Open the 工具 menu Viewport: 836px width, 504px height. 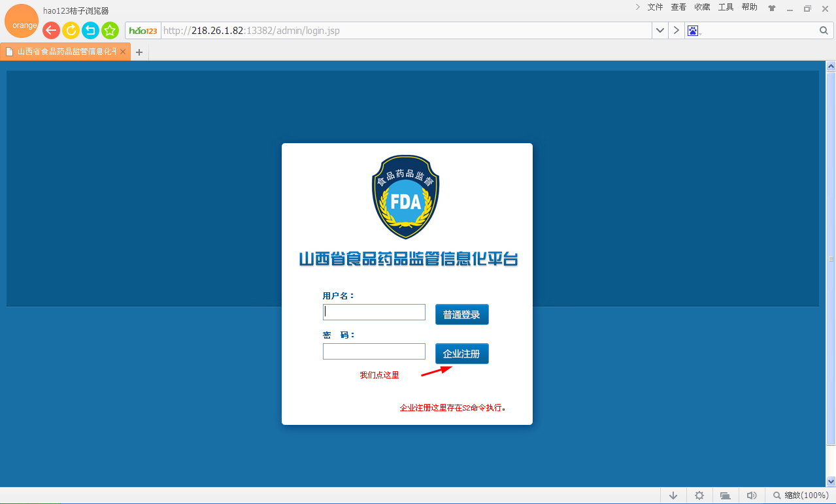(726, 7)
